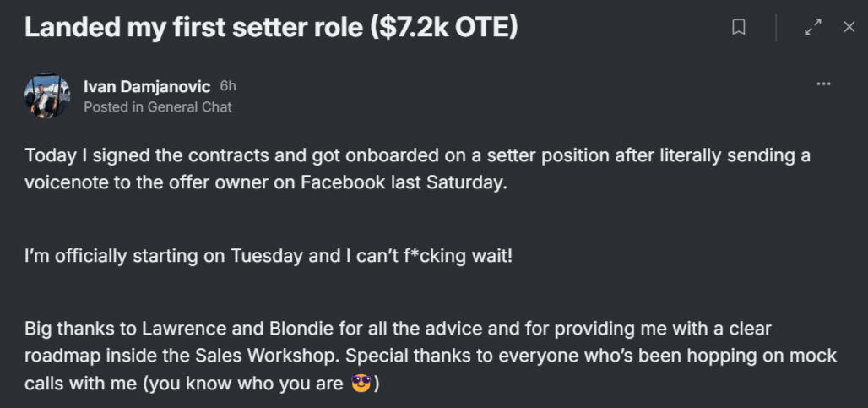Open Ivan Damjanovic's profile via his name
Image resolution: width=868 pixels, height=408 pixels.
coord(147,86)
